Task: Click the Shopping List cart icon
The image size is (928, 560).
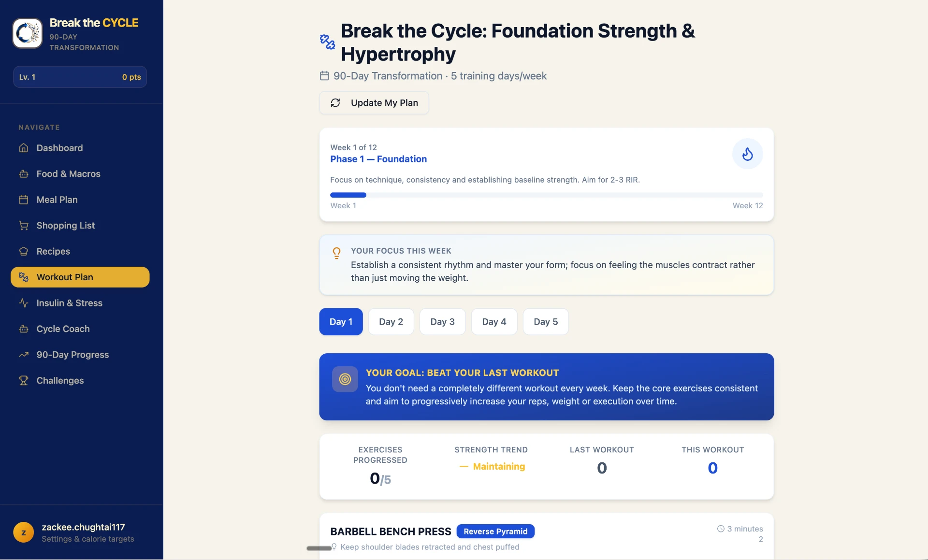Action: pos(23,225)
